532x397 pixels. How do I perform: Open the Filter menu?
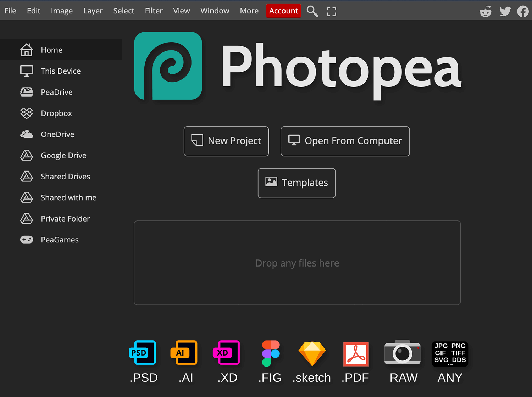tap(154, 11)
